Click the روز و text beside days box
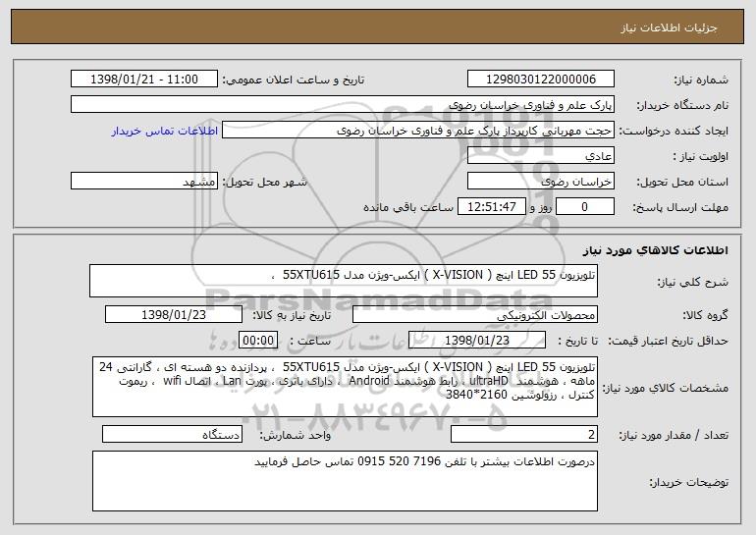 [540, 207]
